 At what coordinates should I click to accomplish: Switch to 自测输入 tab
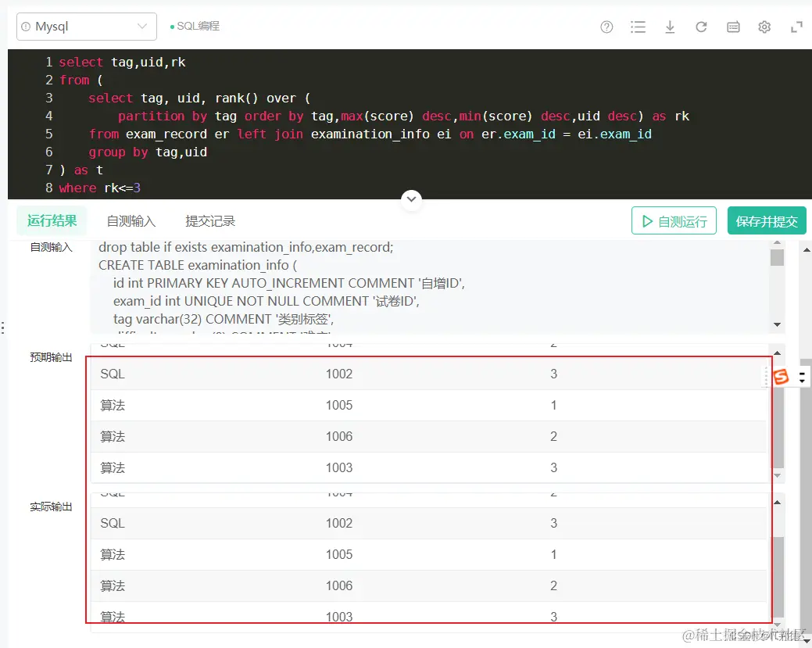point(131,221)
